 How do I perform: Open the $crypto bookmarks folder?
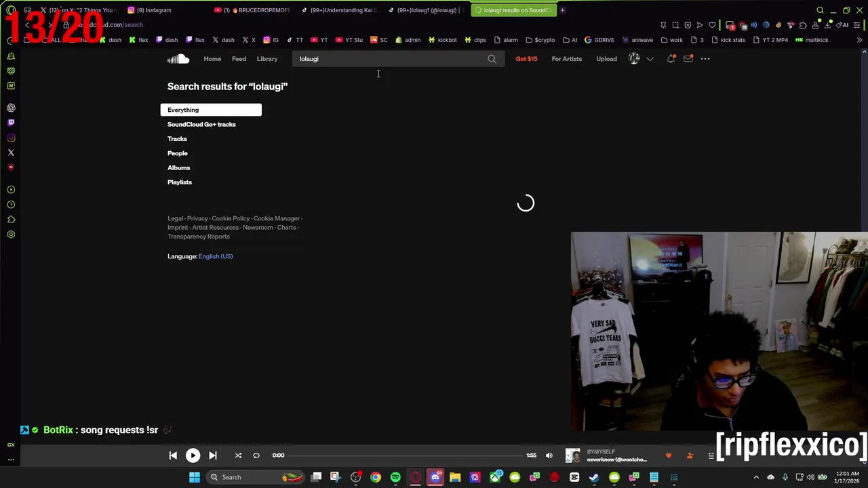(540, 40)
